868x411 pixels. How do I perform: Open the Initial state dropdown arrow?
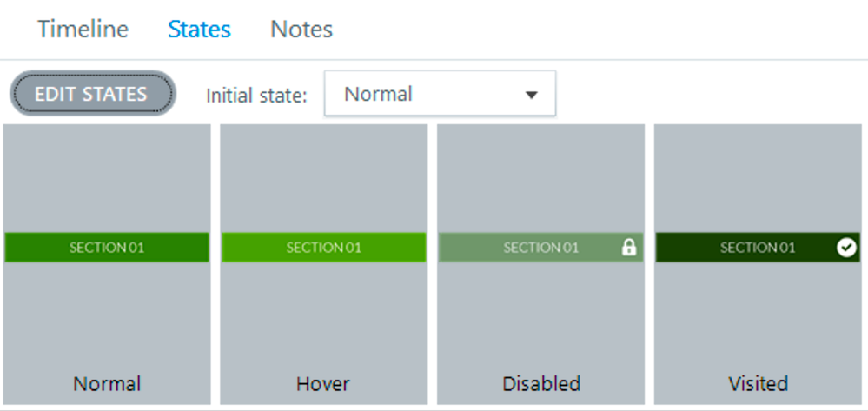(532, 95)
